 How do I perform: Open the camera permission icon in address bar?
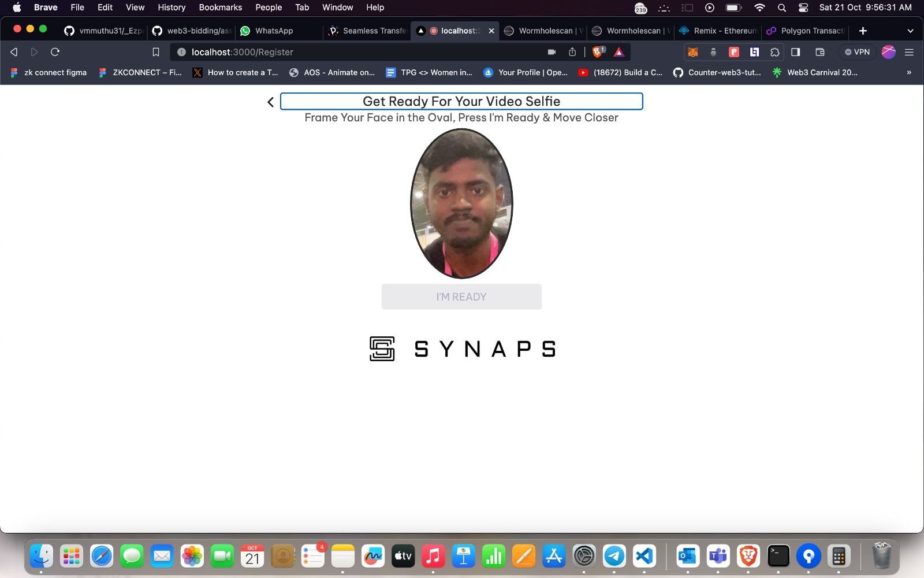coord(552,52)
